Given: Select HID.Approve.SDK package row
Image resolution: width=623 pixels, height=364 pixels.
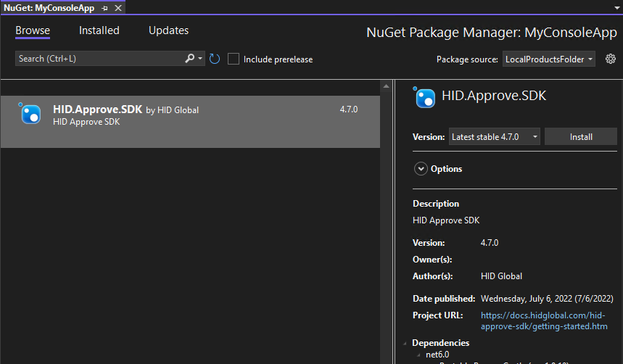Looking at the screenshot, I should (190, 122).
